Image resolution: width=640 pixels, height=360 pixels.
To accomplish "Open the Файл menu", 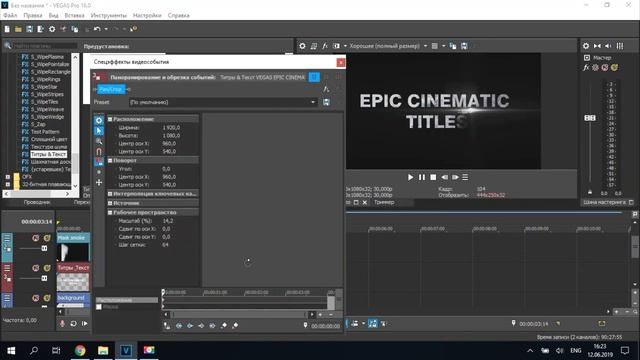I will pyautogui.click(x=10, y=15).
